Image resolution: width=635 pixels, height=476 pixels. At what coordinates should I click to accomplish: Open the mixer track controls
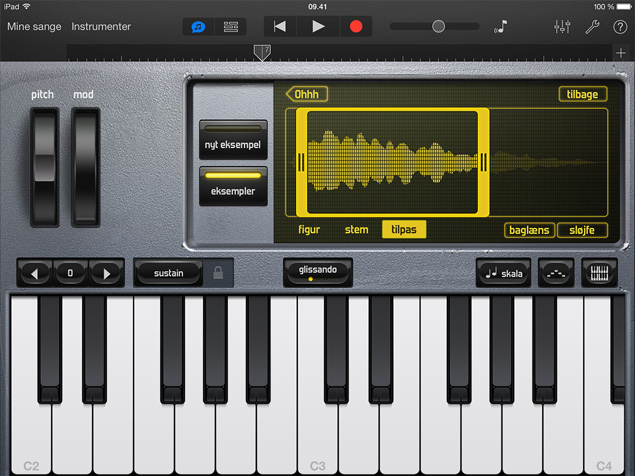pyautogui.click(x=562, y=27)
